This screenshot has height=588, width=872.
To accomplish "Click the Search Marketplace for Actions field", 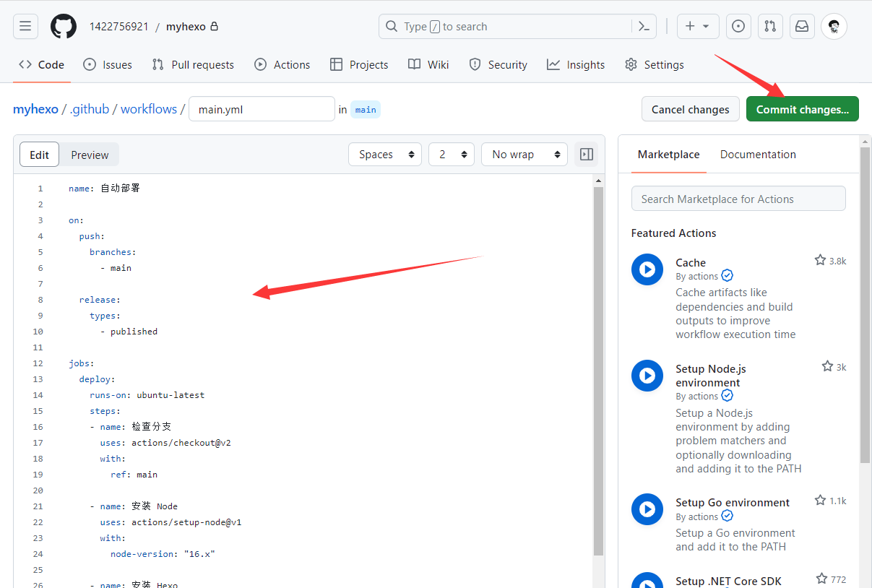I will [x=738, y=199].
